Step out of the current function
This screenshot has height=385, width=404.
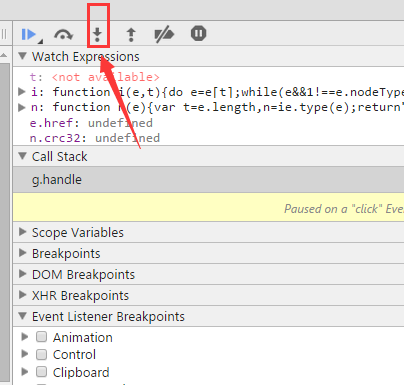pyautogui.click(x=131, y=34)
